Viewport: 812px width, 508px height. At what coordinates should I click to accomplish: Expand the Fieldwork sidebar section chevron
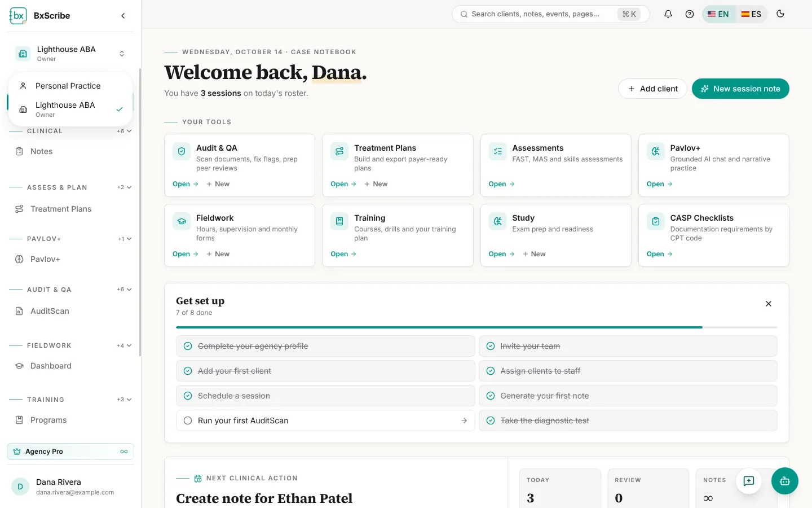129,345
